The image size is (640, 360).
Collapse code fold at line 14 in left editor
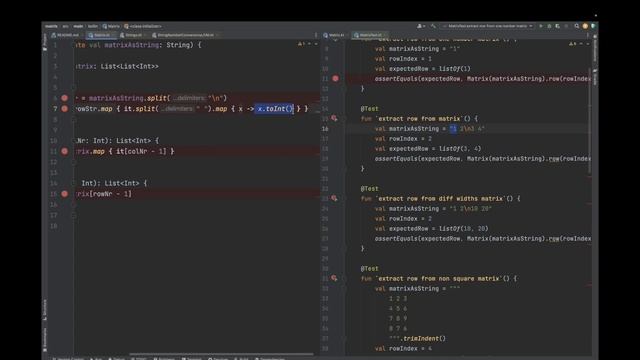pyautogui.click(x=74, y=183)
